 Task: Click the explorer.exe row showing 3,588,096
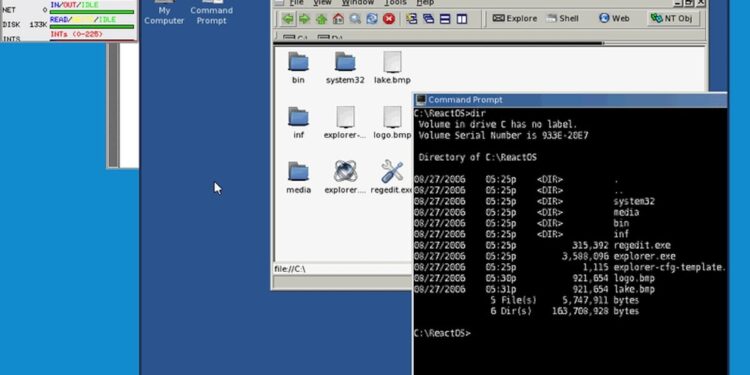pos(545,256)
